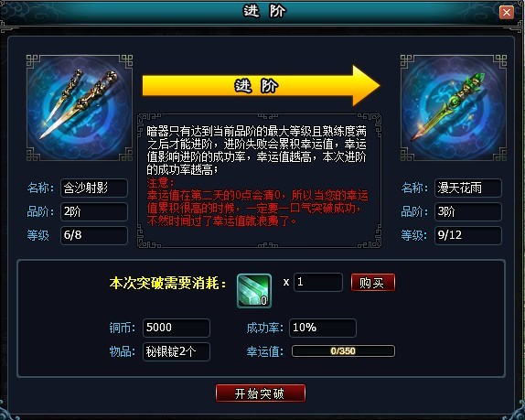Click the name field showing 含沙射影
525x420 pixels.
[94, 188]
